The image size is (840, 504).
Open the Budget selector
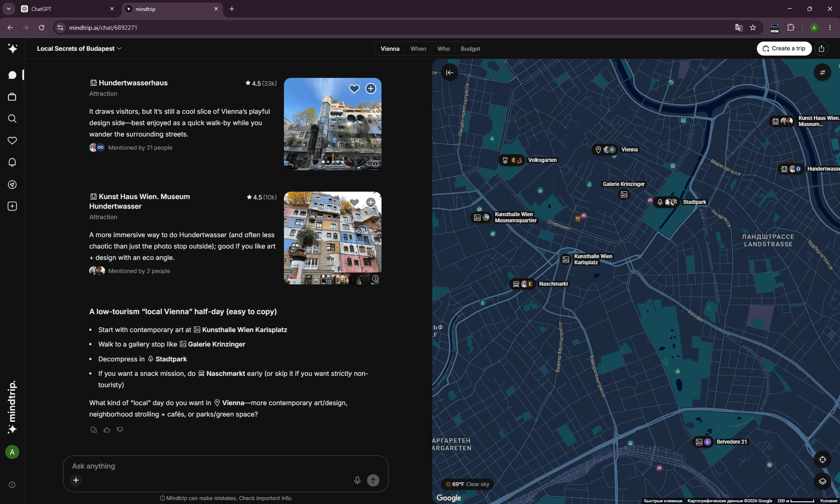pyautogui.click(x=470, y=49)
